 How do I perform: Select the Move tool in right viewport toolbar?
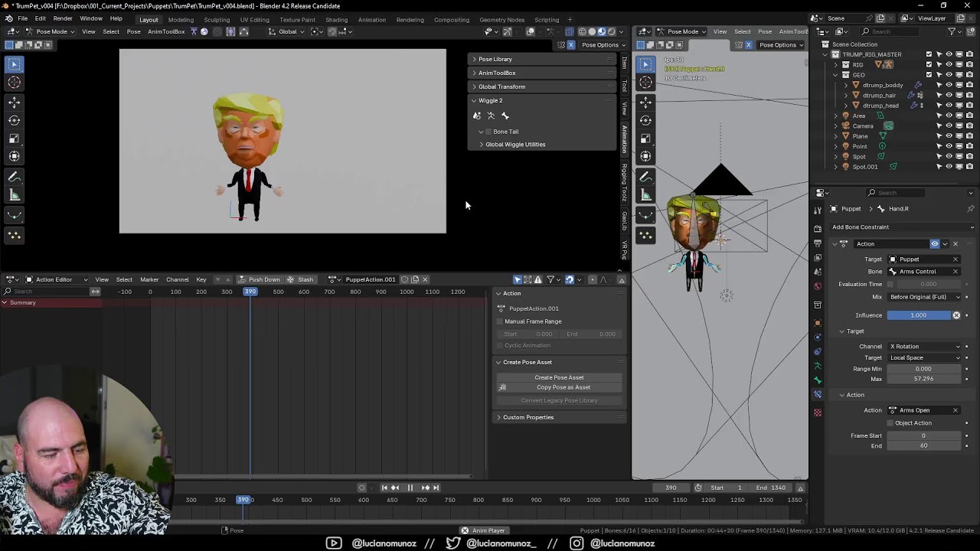pos(645,102)
